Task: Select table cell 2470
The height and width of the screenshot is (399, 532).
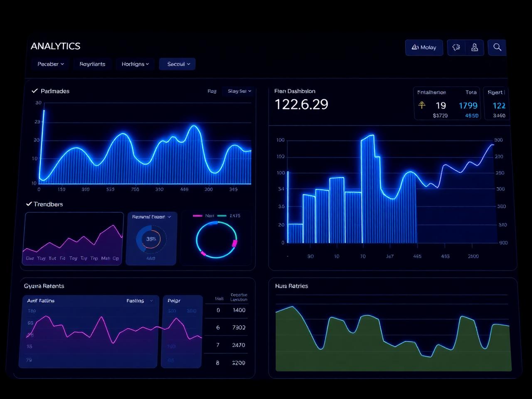Action: (239, 345)
